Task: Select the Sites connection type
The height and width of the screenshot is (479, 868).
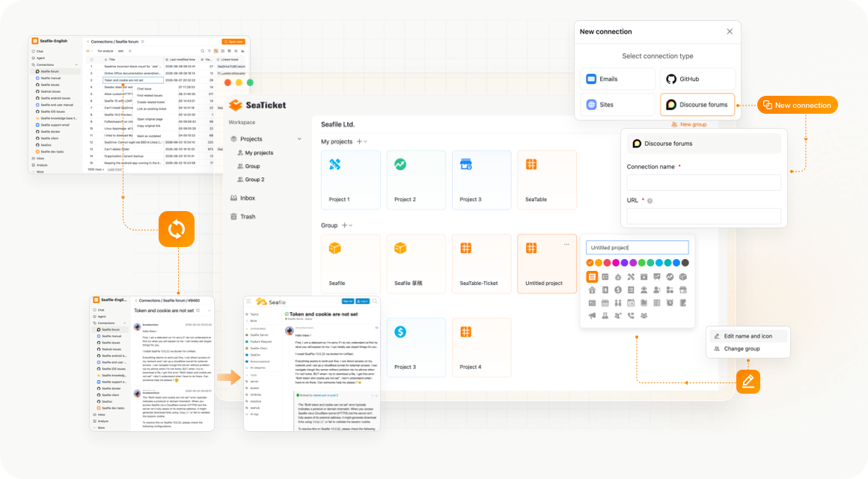Action: pos(618,104)
